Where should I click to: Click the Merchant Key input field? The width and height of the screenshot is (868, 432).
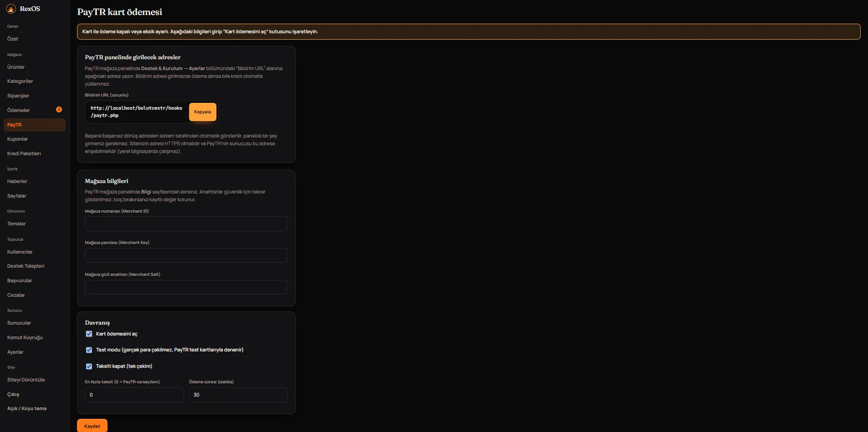186,255
